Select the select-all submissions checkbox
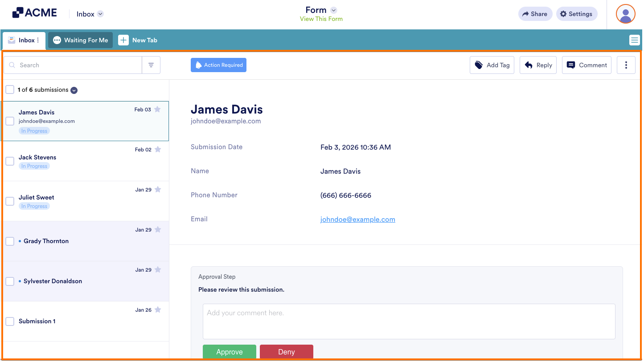This screenshot has height=362, width=644. tap(10, 89)
